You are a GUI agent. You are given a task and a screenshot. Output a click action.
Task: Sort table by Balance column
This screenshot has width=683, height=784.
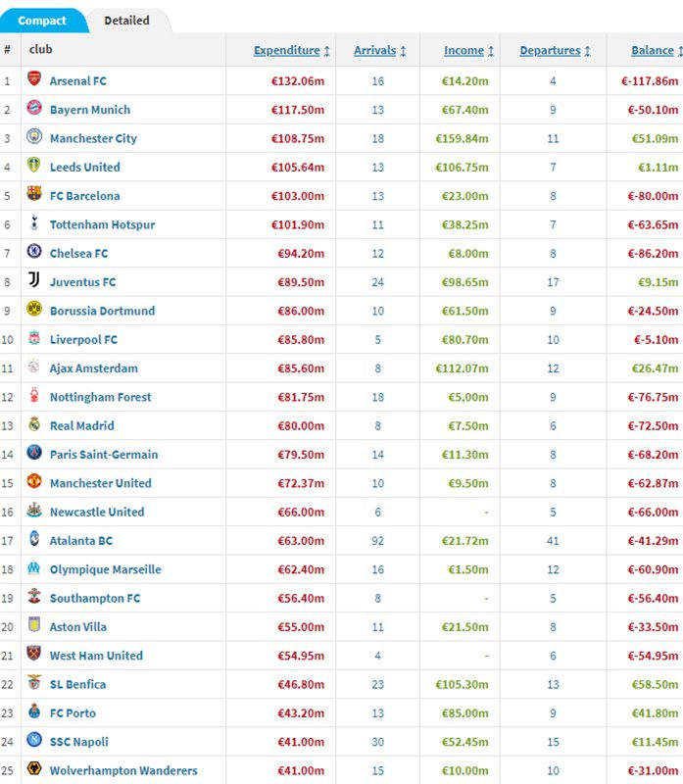click(x=652, y=51)
